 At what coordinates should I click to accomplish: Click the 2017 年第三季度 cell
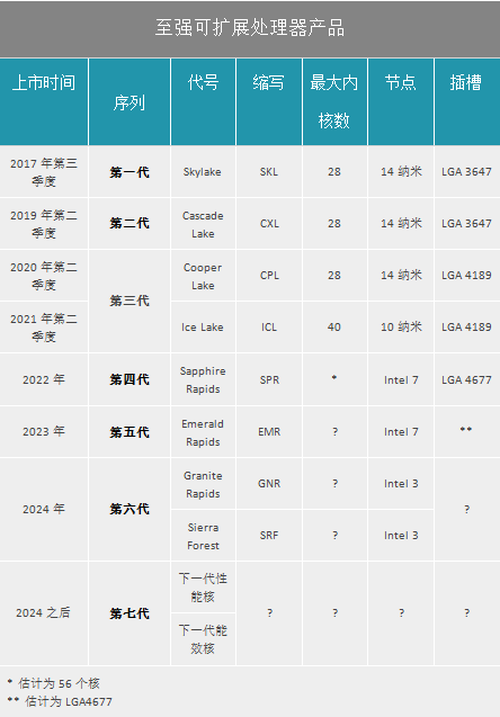44,172
